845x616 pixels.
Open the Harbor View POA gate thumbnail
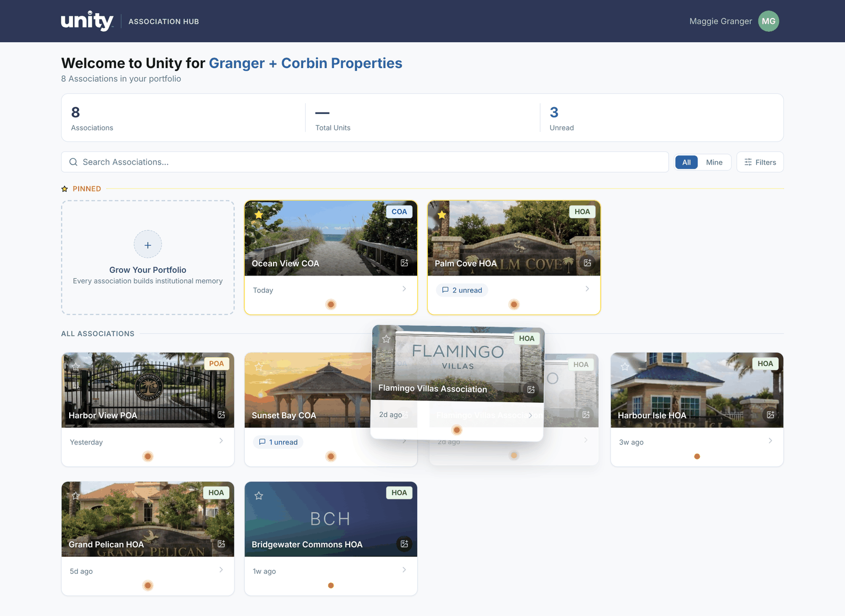[x=148, y=390]
